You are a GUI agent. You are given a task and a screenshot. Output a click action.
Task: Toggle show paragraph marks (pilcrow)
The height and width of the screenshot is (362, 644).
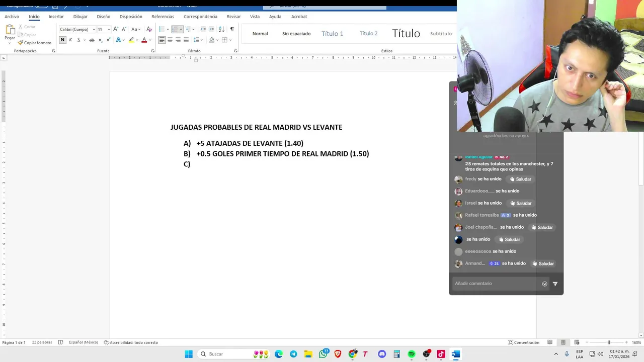[x=232, y=29]
